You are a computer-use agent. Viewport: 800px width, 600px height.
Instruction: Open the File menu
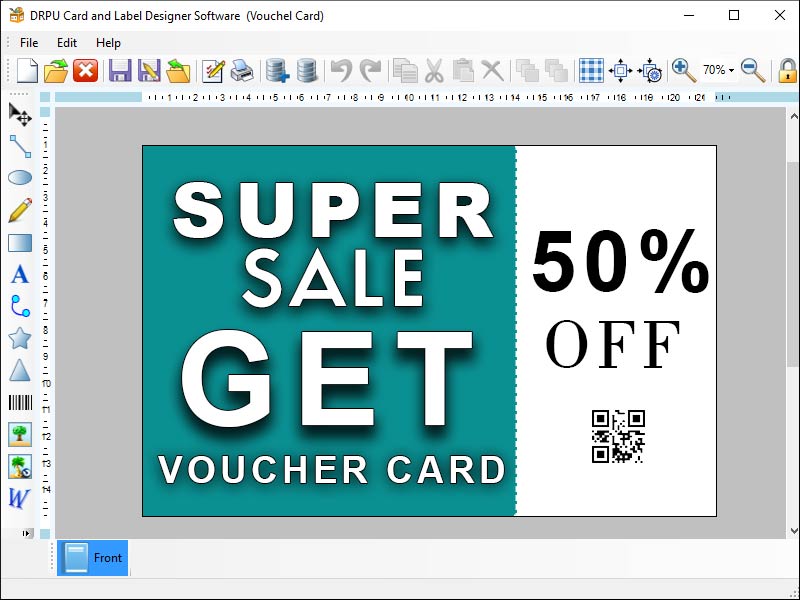(x=27, y=43)
